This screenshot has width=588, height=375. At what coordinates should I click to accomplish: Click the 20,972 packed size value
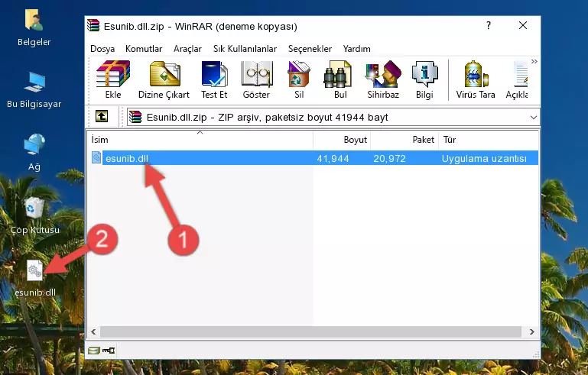coord(390,158)
